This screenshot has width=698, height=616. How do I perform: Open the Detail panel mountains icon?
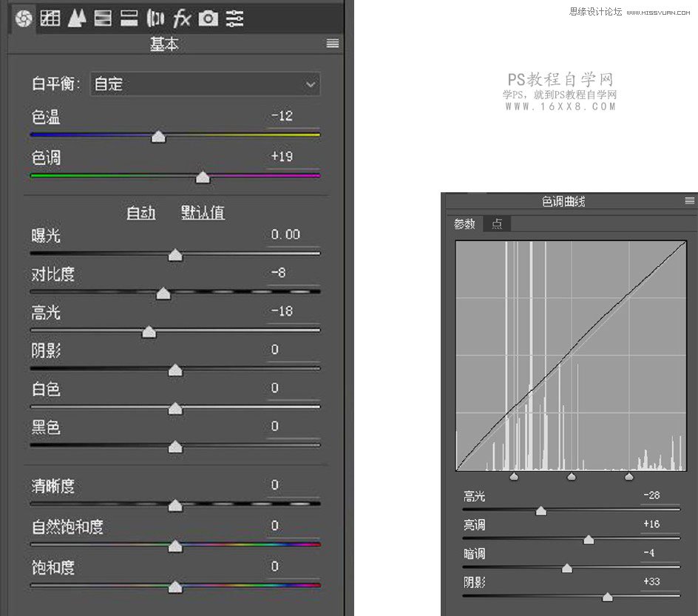[77, 18]
